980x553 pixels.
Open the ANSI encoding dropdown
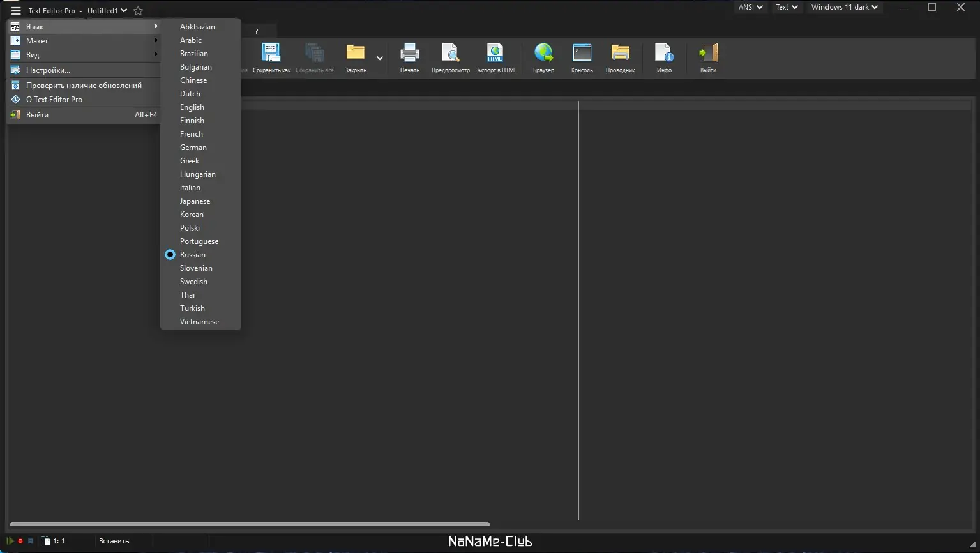[751, 7]
